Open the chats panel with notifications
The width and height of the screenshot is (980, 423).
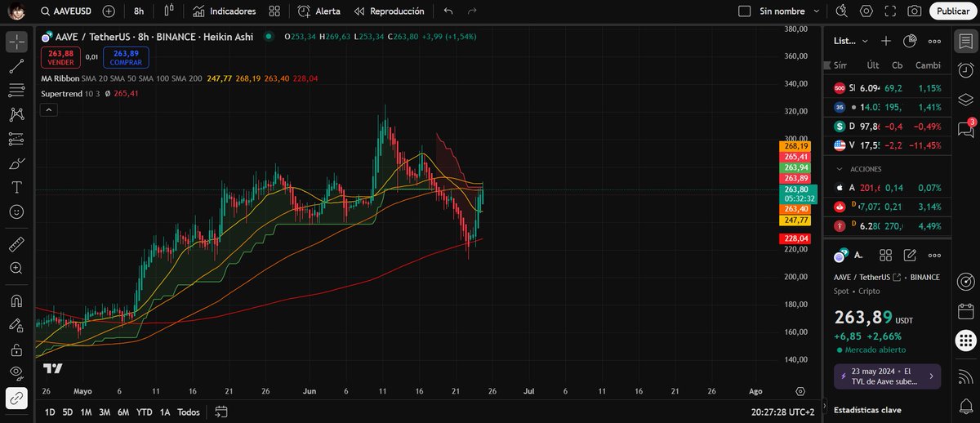click(966, 128)
